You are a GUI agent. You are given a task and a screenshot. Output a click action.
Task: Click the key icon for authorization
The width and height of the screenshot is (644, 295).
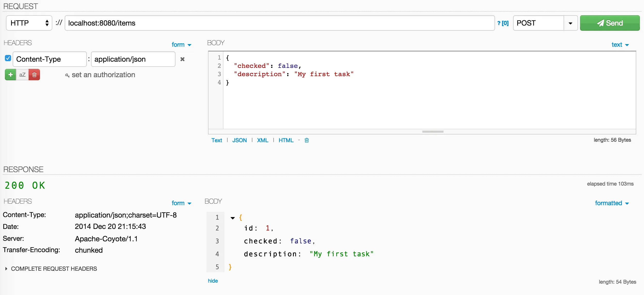[x=67, y=75]
